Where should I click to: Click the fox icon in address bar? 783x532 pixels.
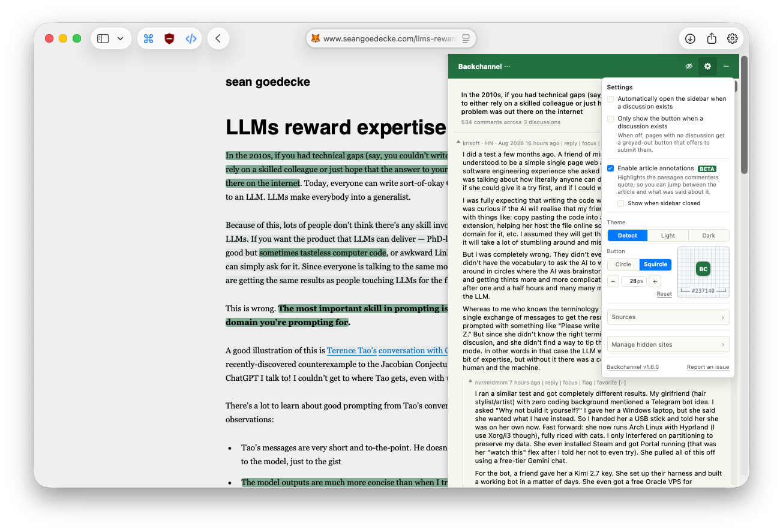pyautogui.click(x=315, y=38)
